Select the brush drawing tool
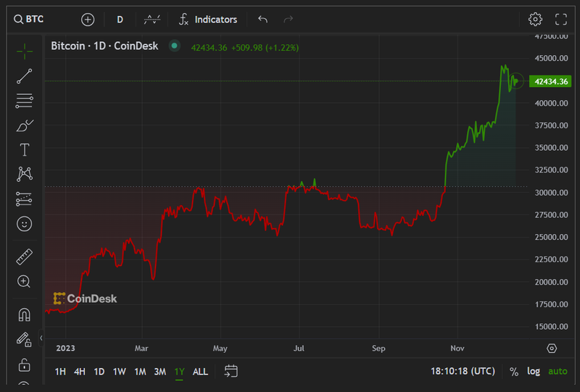The height and width of the screenshot is (392, 580). point(24,125)
